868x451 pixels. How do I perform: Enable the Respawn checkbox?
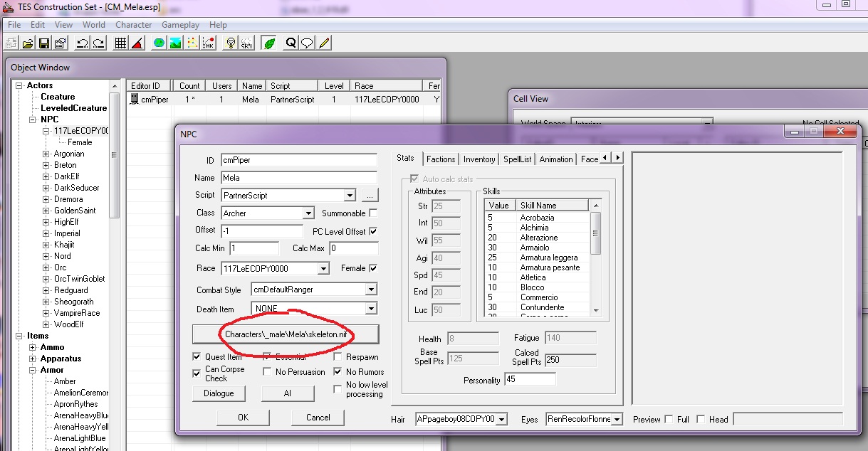(338, 356)
